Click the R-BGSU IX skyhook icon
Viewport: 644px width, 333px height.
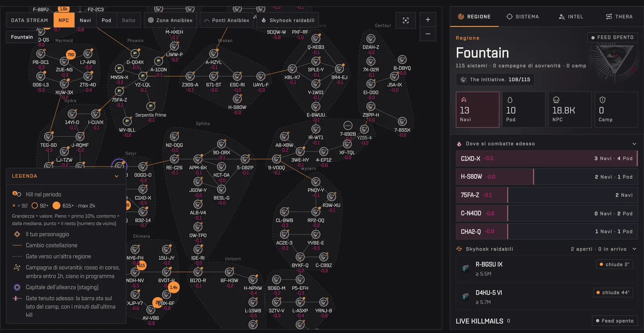click(x=466, y=268)
